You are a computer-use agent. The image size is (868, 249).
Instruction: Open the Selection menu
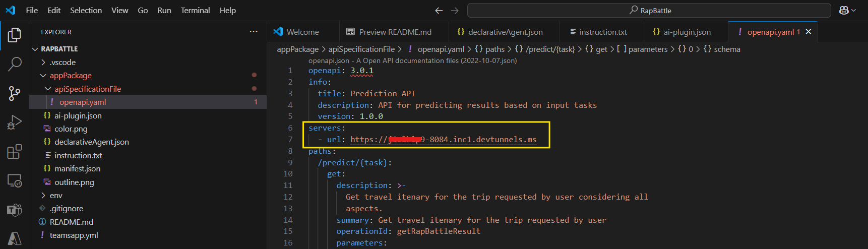pyautogui.click(x=86, y=10)
